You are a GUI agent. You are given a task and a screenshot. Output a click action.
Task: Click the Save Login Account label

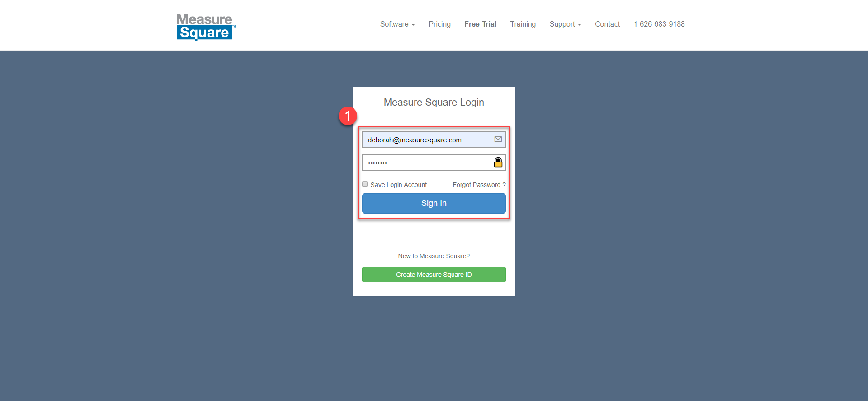pyautogui.click(x=398, y=185)
